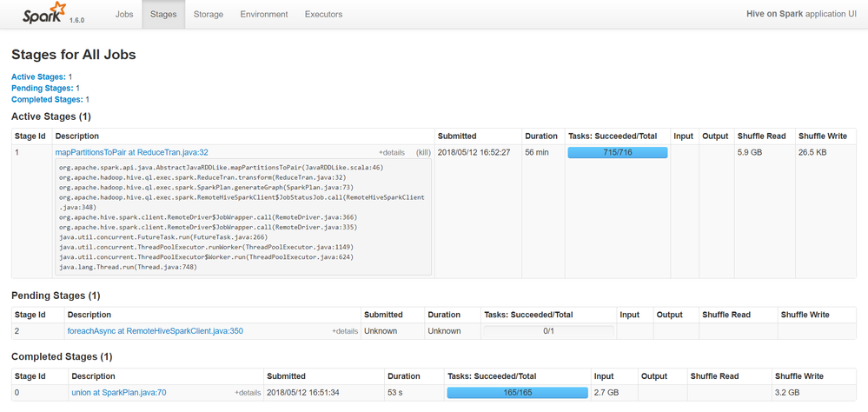This screenshot has width=868, height=412.
Task: Jump to Active Stages link
Action: coord(39,77)
